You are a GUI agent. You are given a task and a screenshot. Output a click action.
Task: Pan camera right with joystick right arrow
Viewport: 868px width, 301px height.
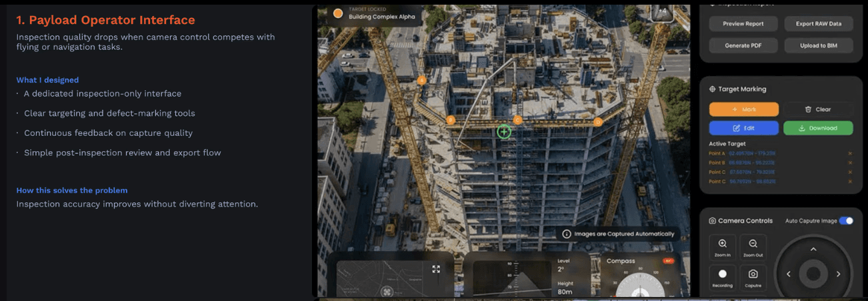838,274
